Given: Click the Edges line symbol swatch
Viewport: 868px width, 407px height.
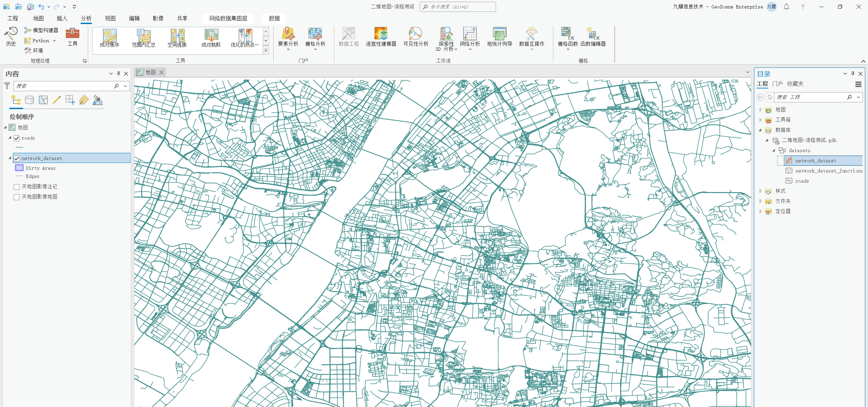Looking at the screenshot, I should (x=19, y=176).
